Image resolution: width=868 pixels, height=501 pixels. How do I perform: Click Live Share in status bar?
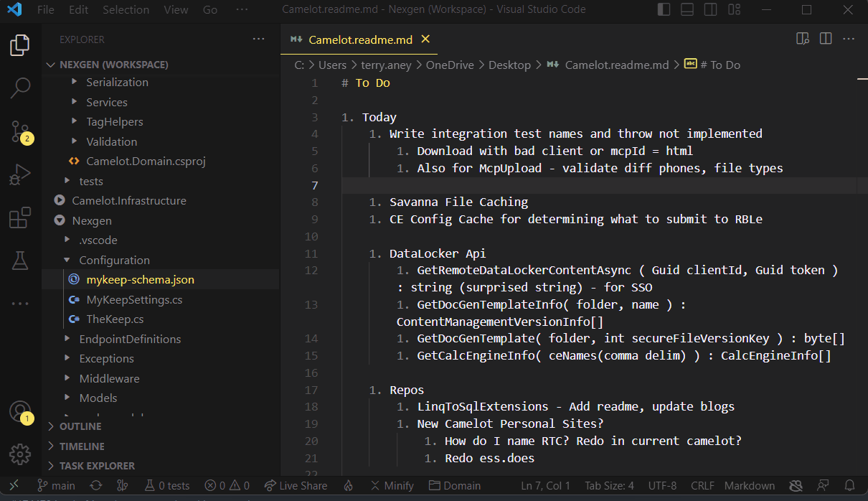[296, 486]
